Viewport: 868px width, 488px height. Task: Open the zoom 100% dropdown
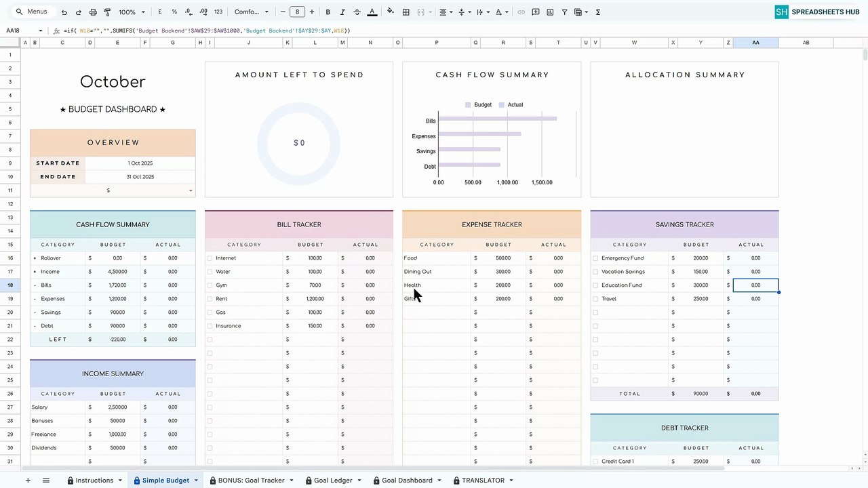[132, 12]
